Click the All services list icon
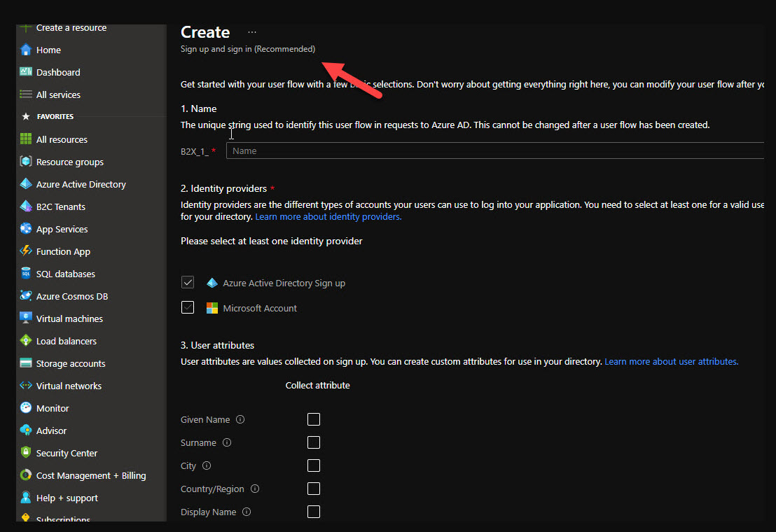Viewport: 776px width, 532px height. (26, 94)
